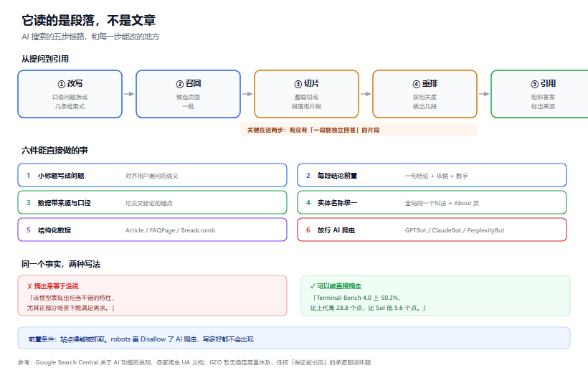Click item 5 结构化数据
The width and height of the screenshot is (588, 373).
coord(152,230)
